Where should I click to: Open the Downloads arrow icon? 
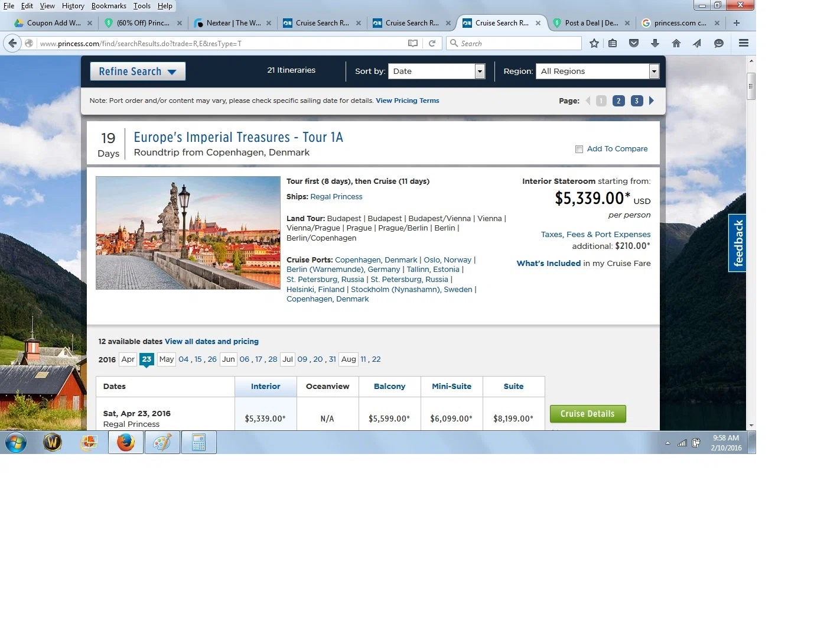click(x=655, y=43)
